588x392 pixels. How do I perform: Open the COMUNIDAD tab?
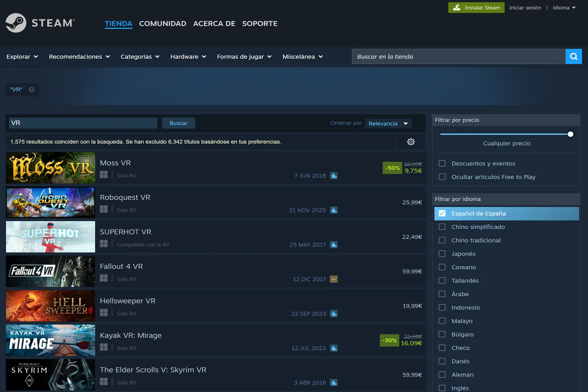pos(163,23)
